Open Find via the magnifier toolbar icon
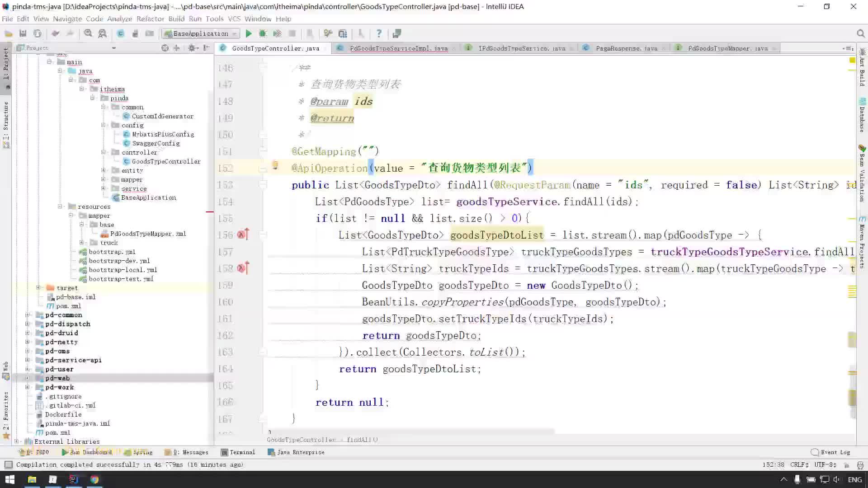868x488 pixels. [x=88, y=33]
